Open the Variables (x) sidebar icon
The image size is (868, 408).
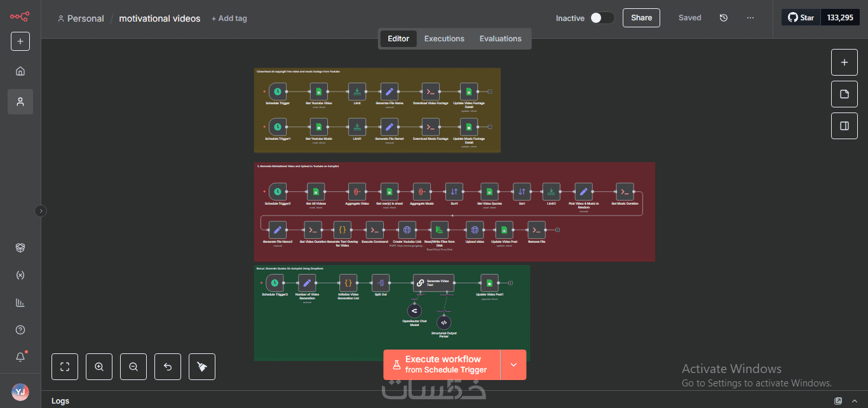[20, 275]
